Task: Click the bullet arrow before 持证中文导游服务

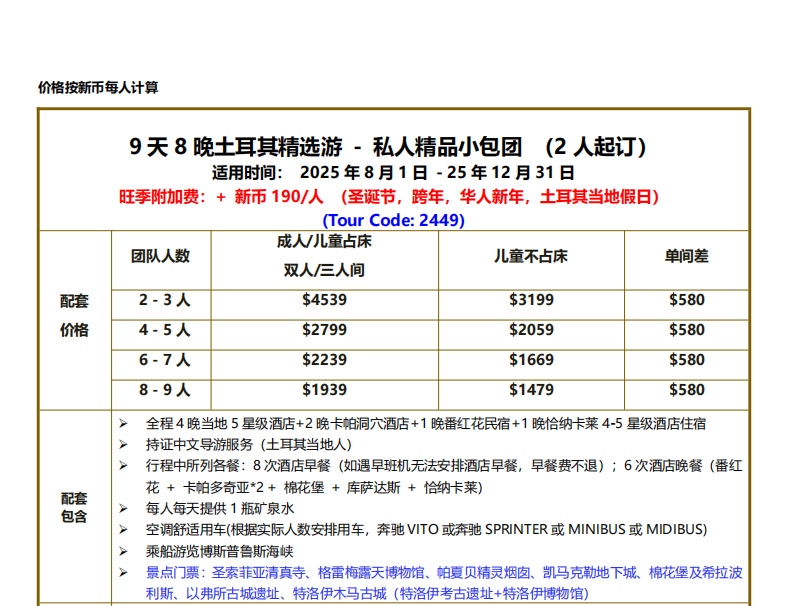Action: [123, 444]
